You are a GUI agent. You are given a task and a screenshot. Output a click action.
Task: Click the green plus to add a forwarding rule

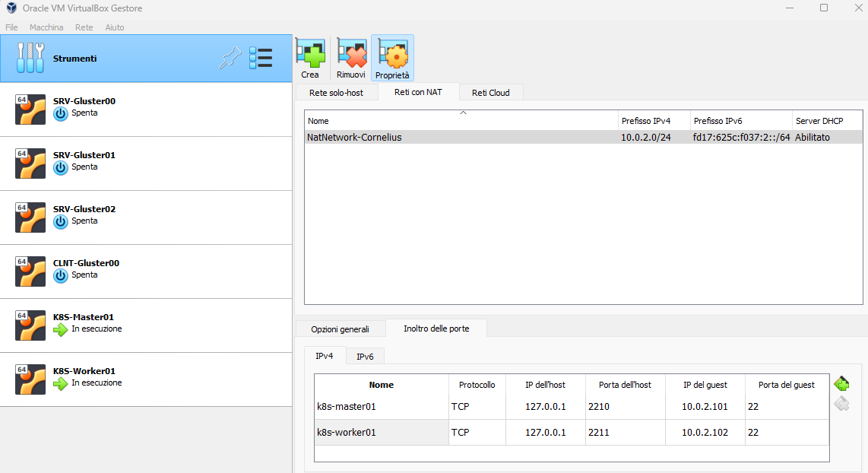point(841,383)
